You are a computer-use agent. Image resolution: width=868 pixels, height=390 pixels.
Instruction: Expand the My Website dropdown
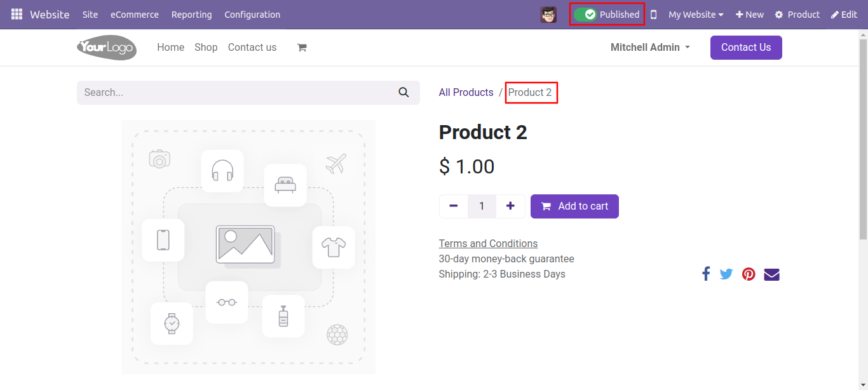tap(696, 15)
